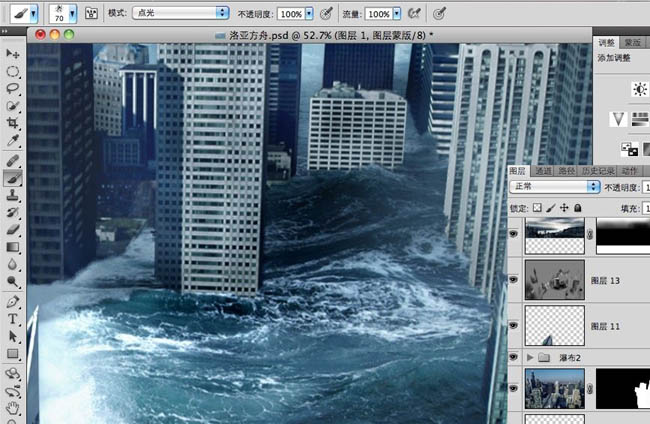650x424 pixels.
Task: Click the Brightness/Contrast adjustment icon
Action: pyautogui.click(x=640, y=89)
